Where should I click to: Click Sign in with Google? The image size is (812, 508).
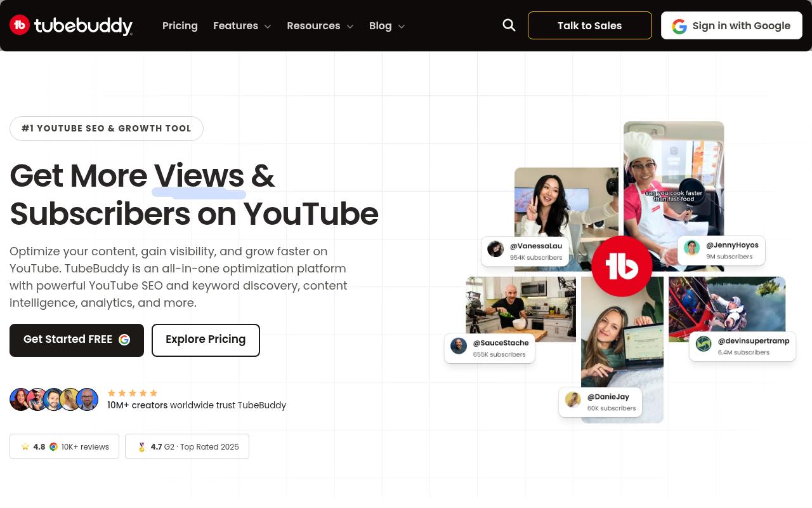point(731,25)
